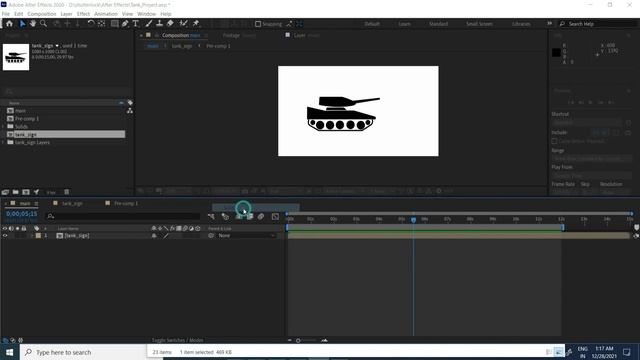640x360 pixels.
Task: Open the workspace overflow chevron menu
Action: [x=549, y=24]
